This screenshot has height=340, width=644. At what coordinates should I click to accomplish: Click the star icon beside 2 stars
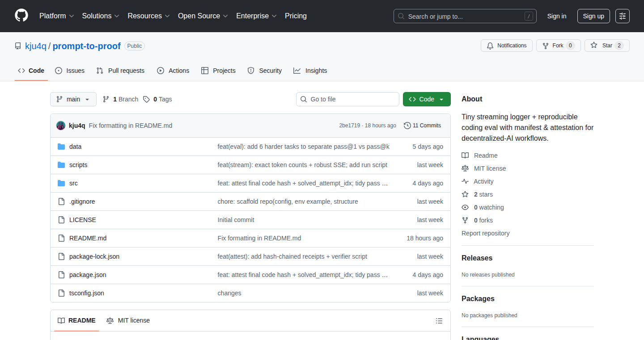pyautogui.click(x=465, y=194)
